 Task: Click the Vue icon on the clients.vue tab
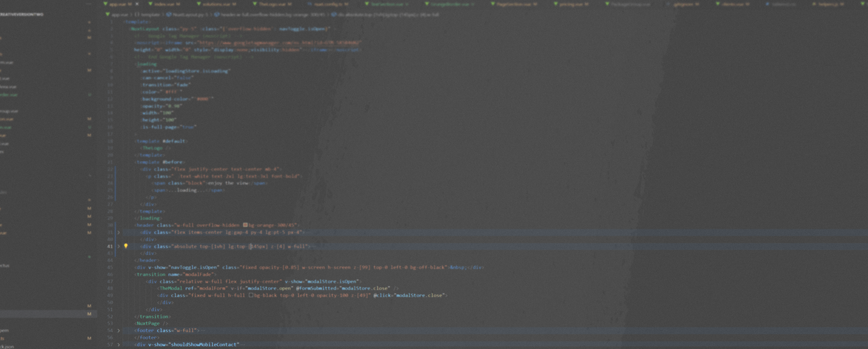click(x=718, y=4)
